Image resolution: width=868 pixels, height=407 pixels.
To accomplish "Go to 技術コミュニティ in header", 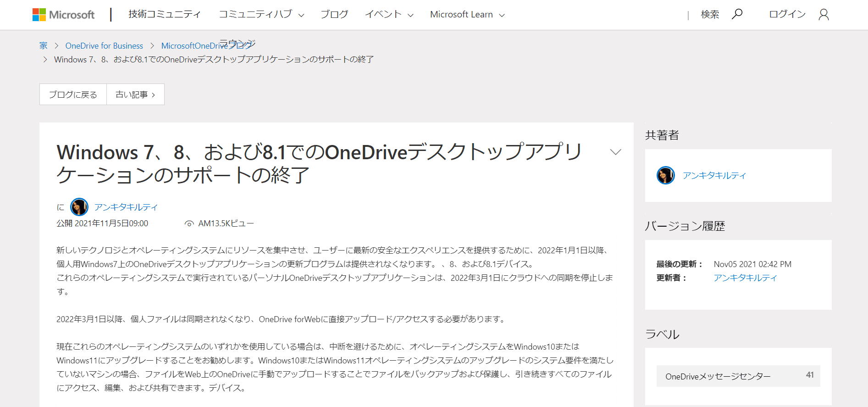I will (x=164, y=15).
